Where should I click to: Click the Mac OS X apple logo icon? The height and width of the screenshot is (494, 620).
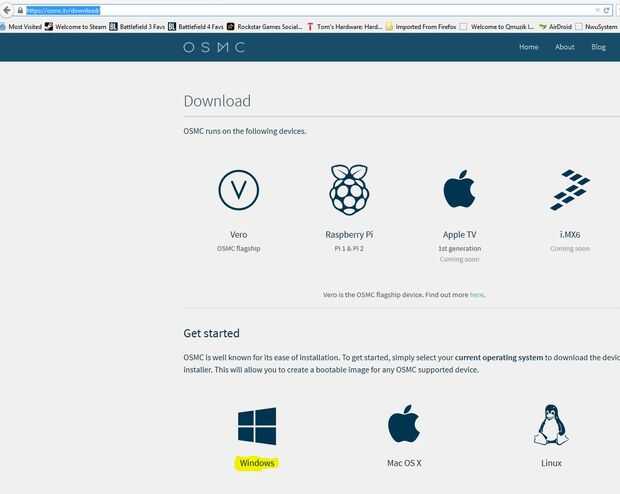click(x=404, y=423)
